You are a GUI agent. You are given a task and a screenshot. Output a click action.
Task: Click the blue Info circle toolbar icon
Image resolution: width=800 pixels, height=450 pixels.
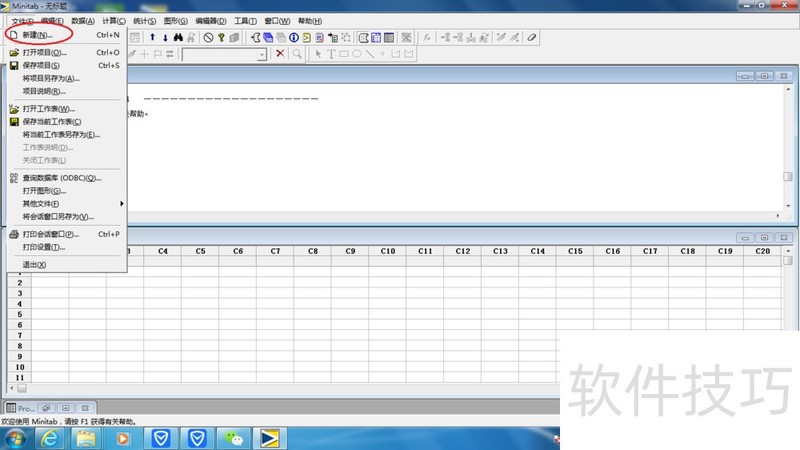coord(294,37)
